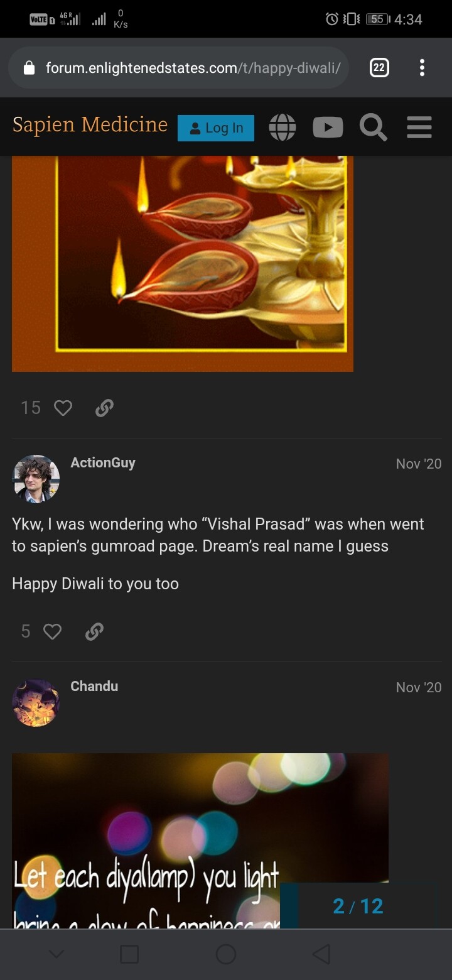The height and width of the screenshot is (980, 452).
Task: Open browser three-dot overflow menu
Action: [x=422, y=67]
